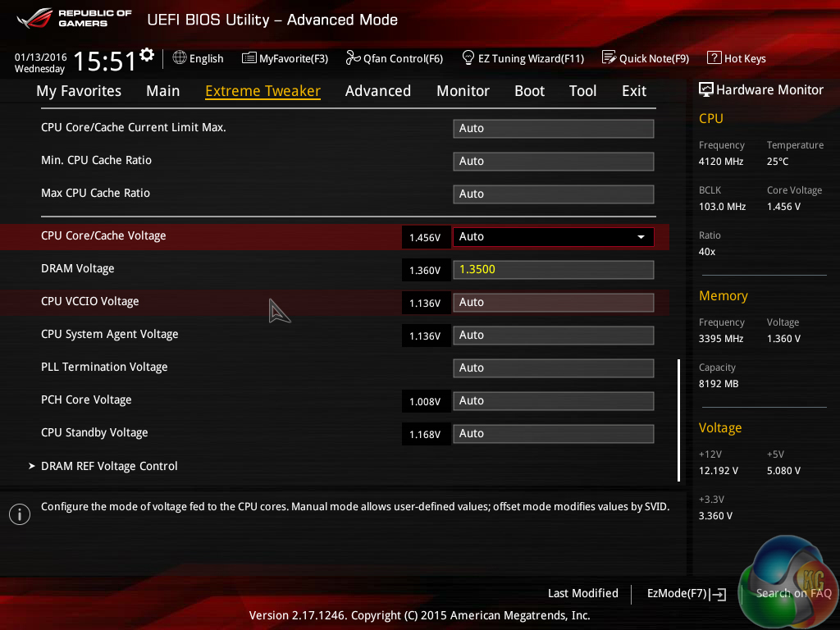The width and height of the screenshot is (840, 630).
Task: Click the Quick Note pencil icon
Action: pyautogui.click(x=609, y=57)
